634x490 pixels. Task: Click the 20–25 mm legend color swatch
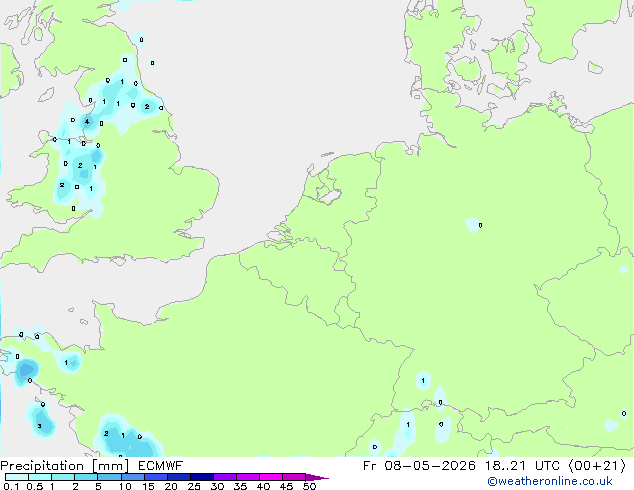tap(179, 477)
